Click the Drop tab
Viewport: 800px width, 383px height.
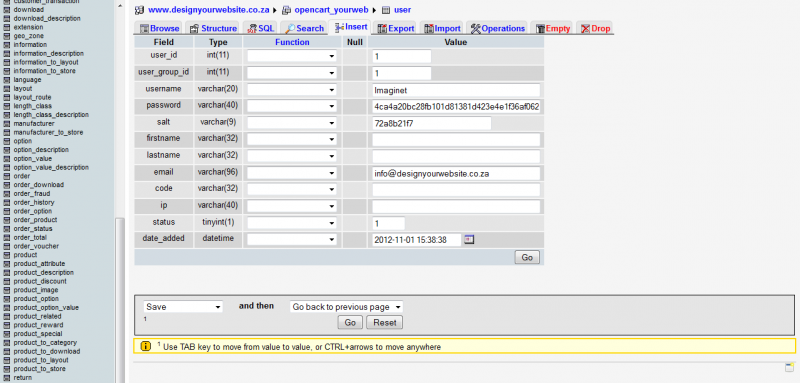pos(595,28)
